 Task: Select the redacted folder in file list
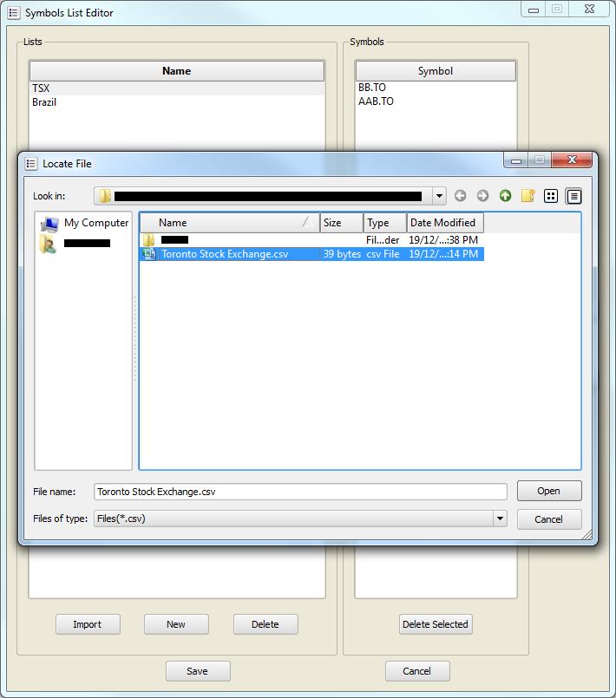point(174,239)
